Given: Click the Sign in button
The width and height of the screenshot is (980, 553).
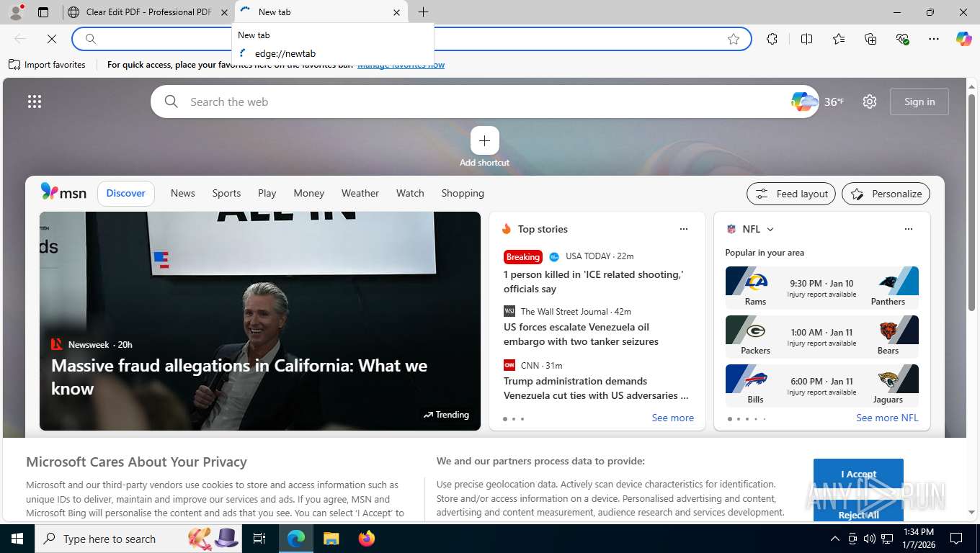Looking at the screenshot, I should click(x=919, y=102).
